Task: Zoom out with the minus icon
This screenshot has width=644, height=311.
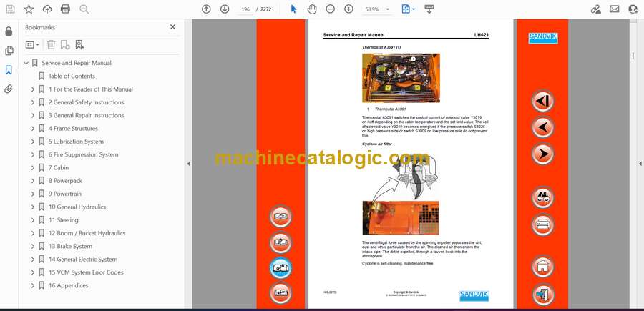Action: (330, 9)
